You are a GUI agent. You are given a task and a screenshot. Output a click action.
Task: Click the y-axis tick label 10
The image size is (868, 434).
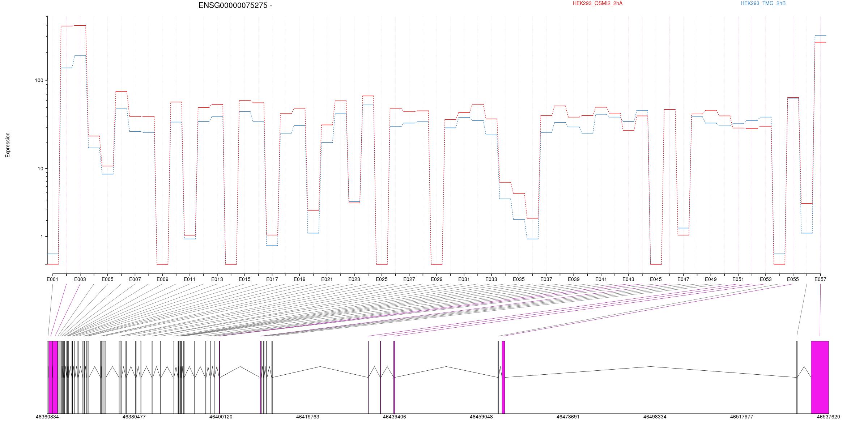[x=40, y=169]
